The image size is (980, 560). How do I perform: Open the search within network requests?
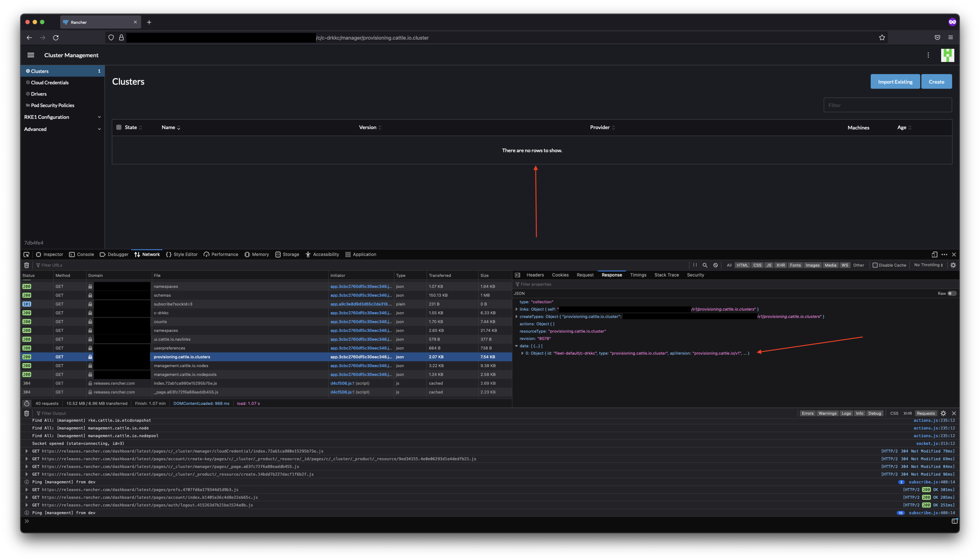(705, 265)
